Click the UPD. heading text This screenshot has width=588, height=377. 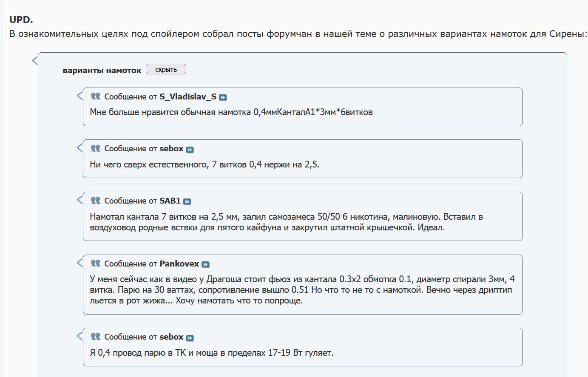click(x=21, y=20)
